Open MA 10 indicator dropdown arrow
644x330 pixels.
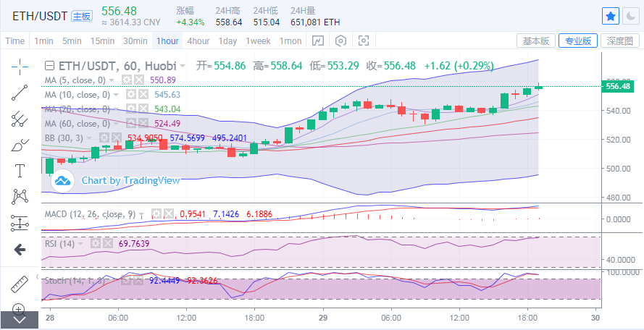(116, 95)
